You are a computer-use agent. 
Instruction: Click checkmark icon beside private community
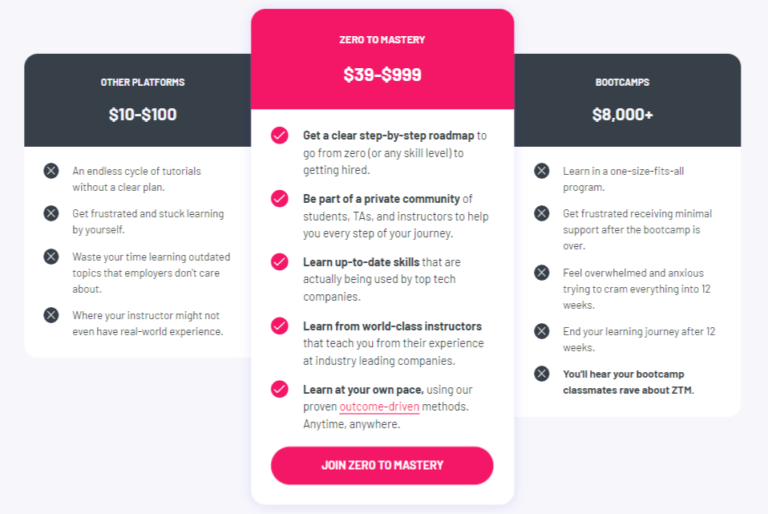pyautogui.click(x=280, y=198)
